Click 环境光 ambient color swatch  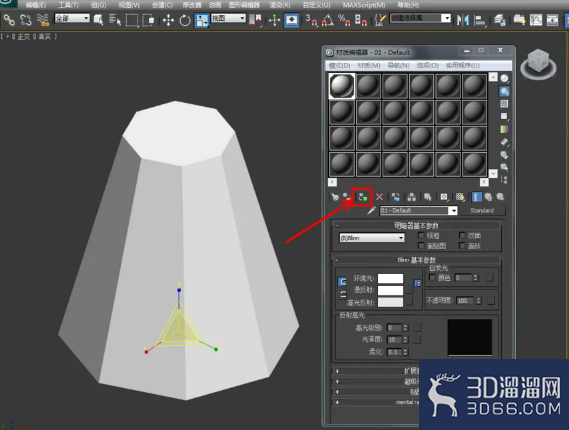[390, 278]
